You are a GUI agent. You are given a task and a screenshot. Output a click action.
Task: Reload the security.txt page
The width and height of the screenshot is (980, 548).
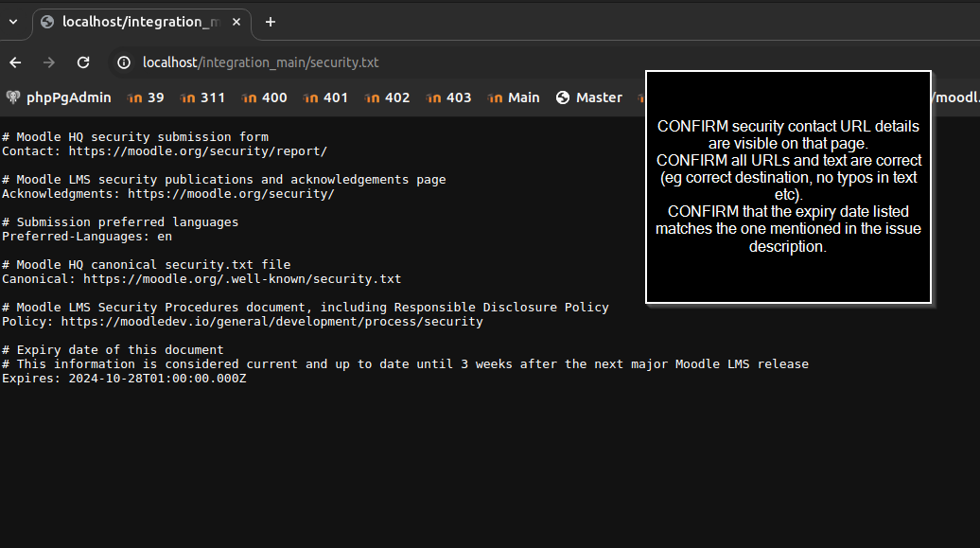[x=83, y=62]
